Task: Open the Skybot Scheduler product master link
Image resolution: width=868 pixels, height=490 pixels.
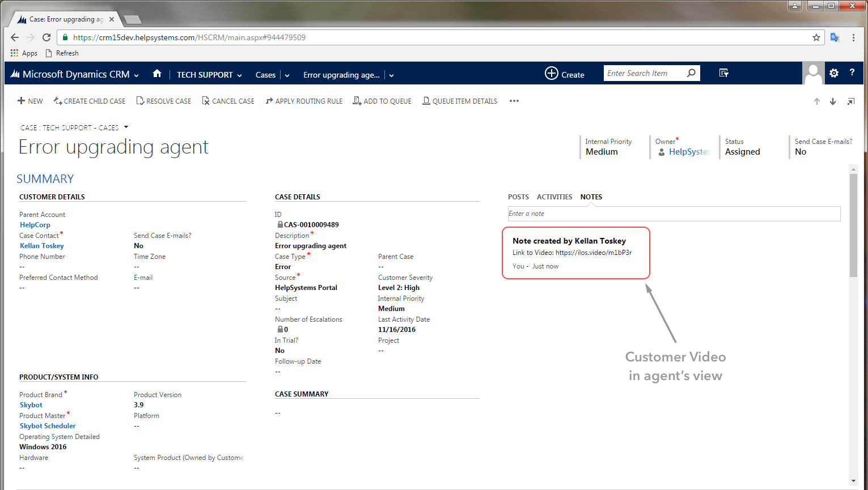Action: point(48,426)
